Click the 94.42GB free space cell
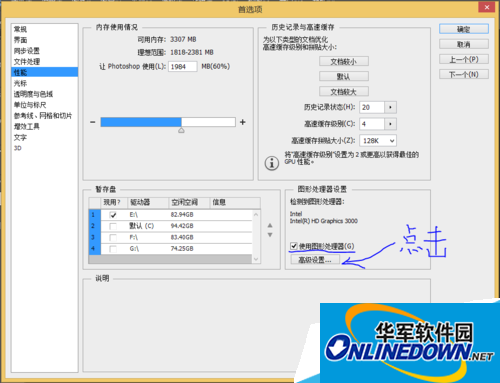This screenshot has width=500, height=383. point(182,226)
